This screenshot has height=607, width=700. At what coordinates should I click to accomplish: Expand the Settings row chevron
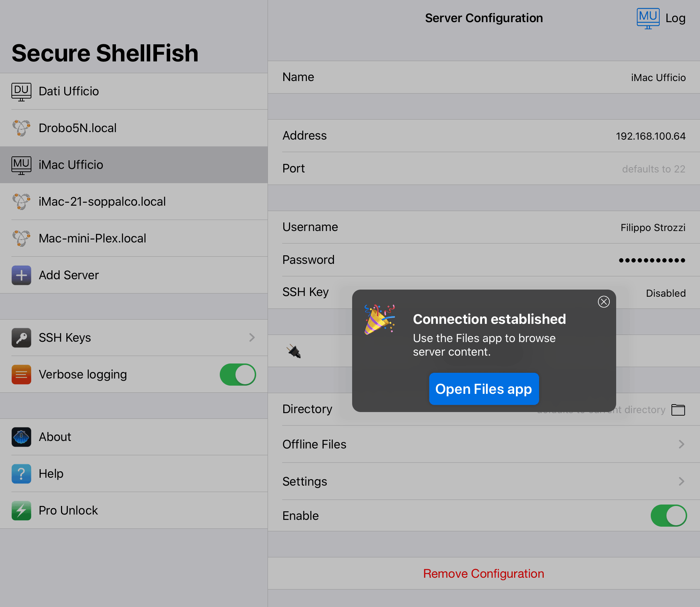pos(681,481)
